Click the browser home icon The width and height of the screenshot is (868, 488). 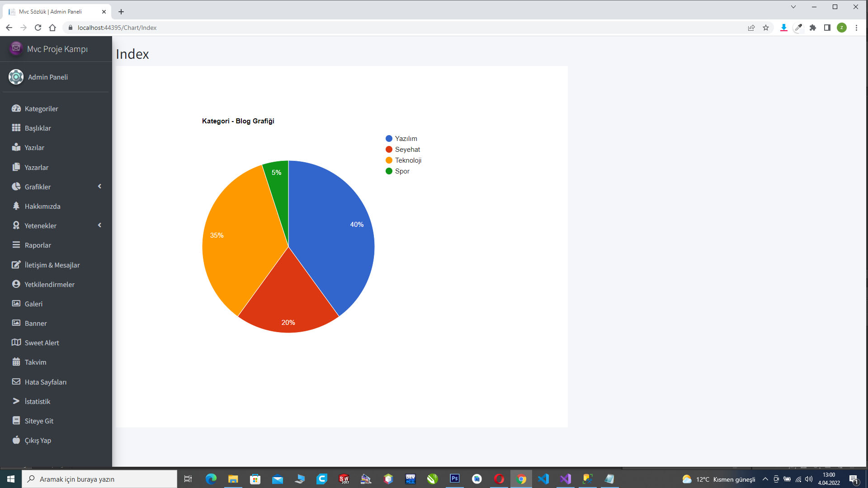(52, 28)
